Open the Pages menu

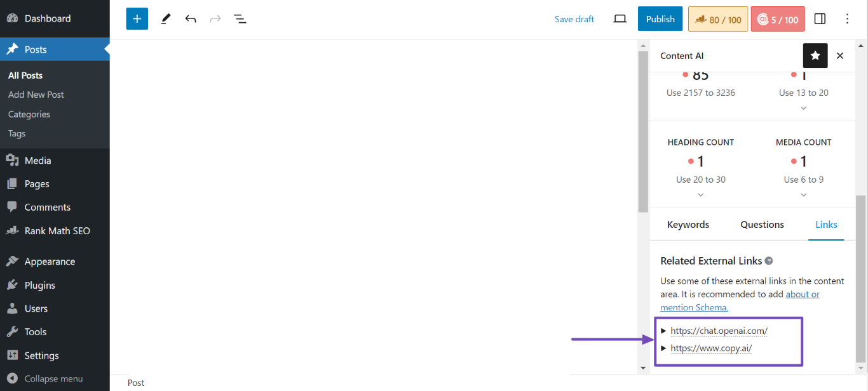(x=55, y=183)
